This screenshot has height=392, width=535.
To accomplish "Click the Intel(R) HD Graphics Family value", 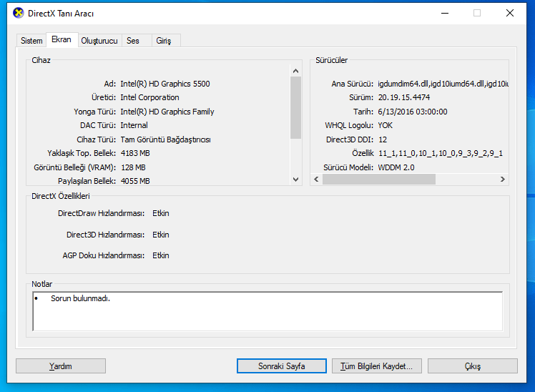I will [167, 112].
